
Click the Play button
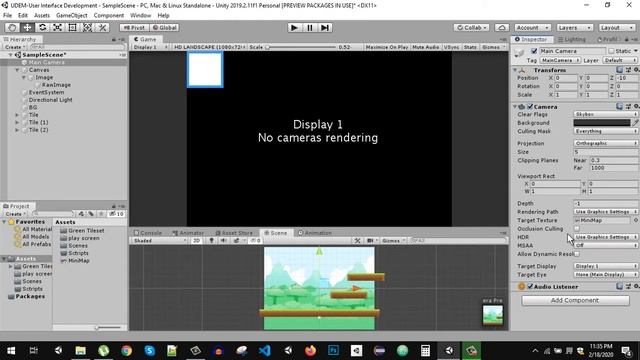coord(294,28)
